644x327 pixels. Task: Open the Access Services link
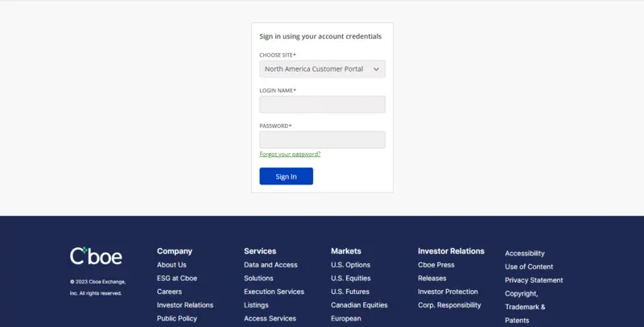[x=270, y=318]
